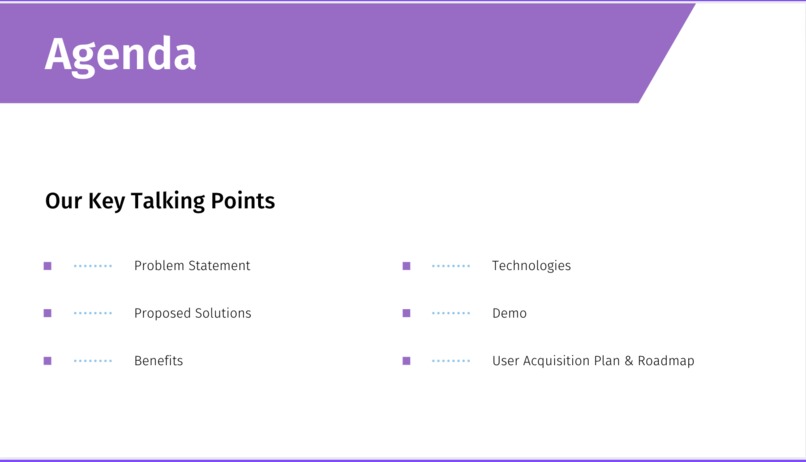Click the Problem Statement agenda item
The height and width of the screenshot is (462, 806).
pyautogui.click(x=192, y=266)
